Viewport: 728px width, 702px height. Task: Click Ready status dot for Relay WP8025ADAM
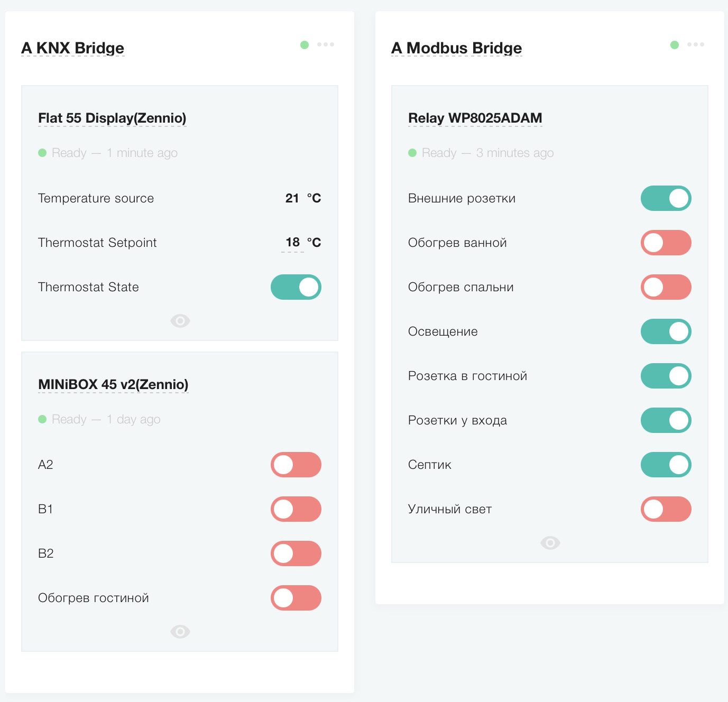[413, 153]
